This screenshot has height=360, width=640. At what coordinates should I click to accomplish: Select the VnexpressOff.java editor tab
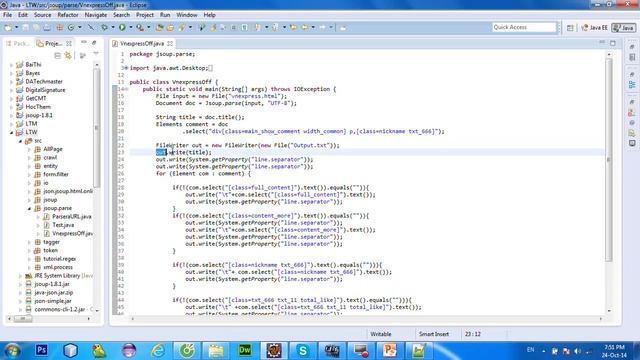tap(142, 43)
